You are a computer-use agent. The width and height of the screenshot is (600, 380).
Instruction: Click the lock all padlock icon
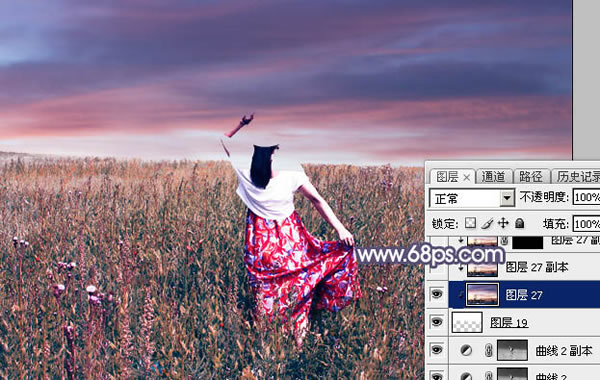pyautogui.click(x=519, y=223)
